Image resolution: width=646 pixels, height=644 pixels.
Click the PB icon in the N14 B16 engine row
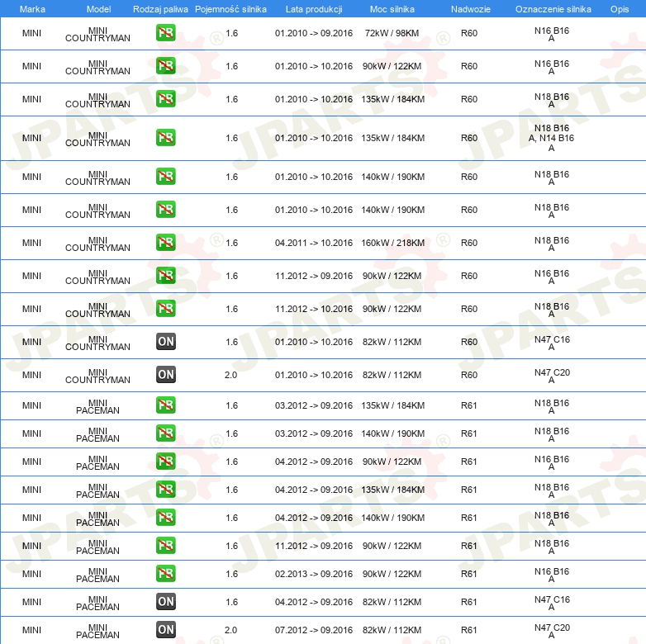coord(165,138)
